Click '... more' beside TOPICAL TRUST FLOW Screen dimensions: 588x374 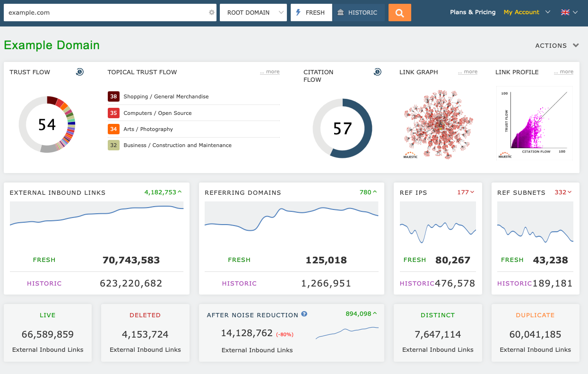[x=269, y=71]
